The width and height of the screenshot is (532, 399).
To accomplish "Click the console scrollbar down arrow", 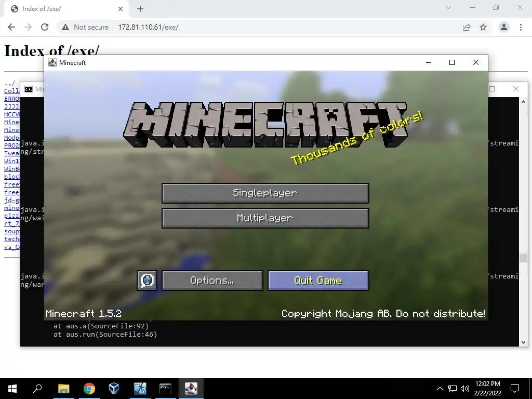I will (x=523, y=342).
